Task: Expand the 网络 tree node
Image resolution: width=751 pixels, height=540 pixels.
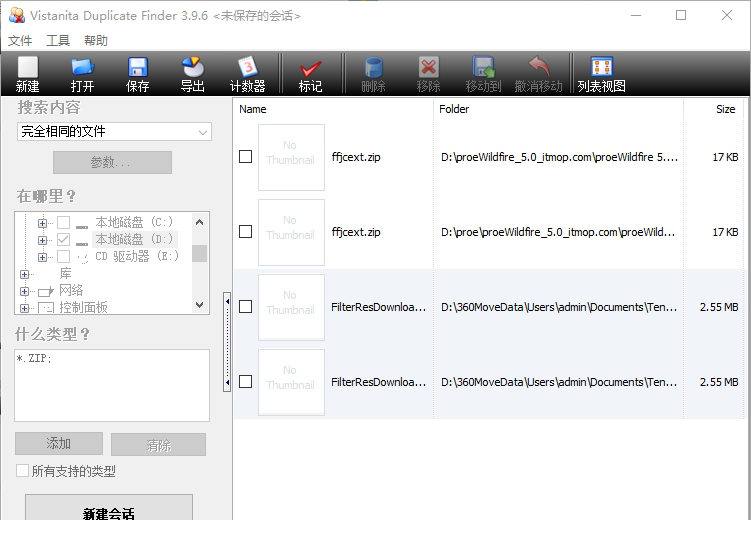Action: (24, 291)
